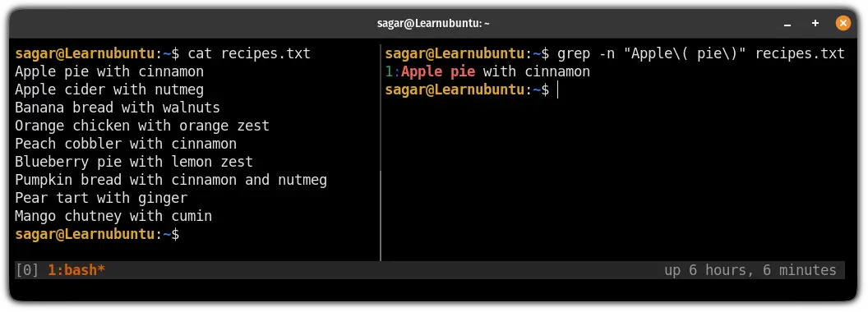This screenshot has height=312, width=868.
Task: Minimize the terminal window
Action: [787, 24]
